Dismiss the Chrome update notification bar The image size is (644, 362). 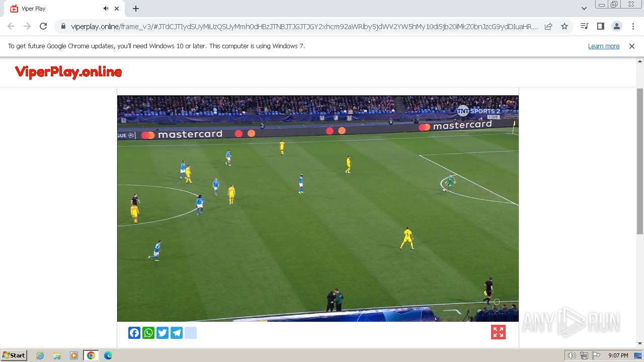tap(632, 46)
